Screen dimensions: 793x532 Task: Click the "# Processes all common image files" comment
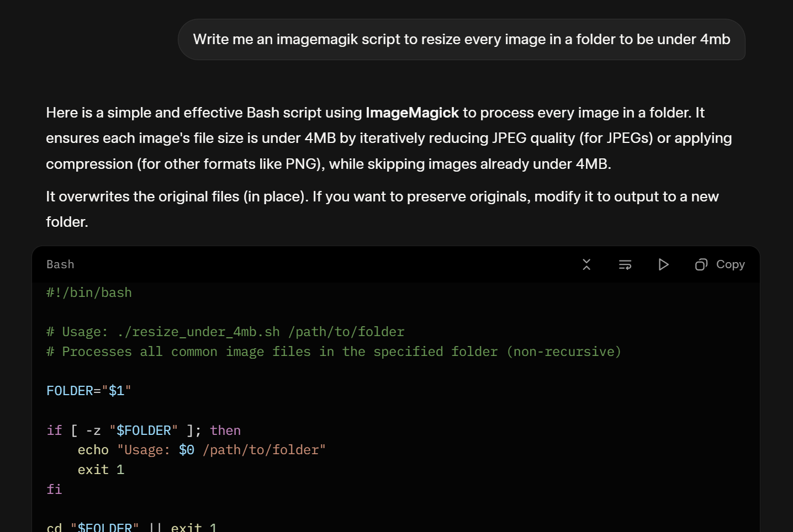tap(334, 352)
